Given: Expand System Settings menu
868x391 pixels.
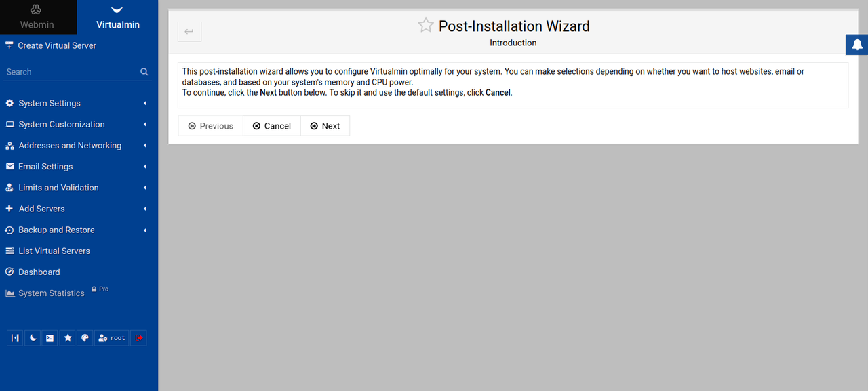Looking at the screenshot, I should (50, 104).
